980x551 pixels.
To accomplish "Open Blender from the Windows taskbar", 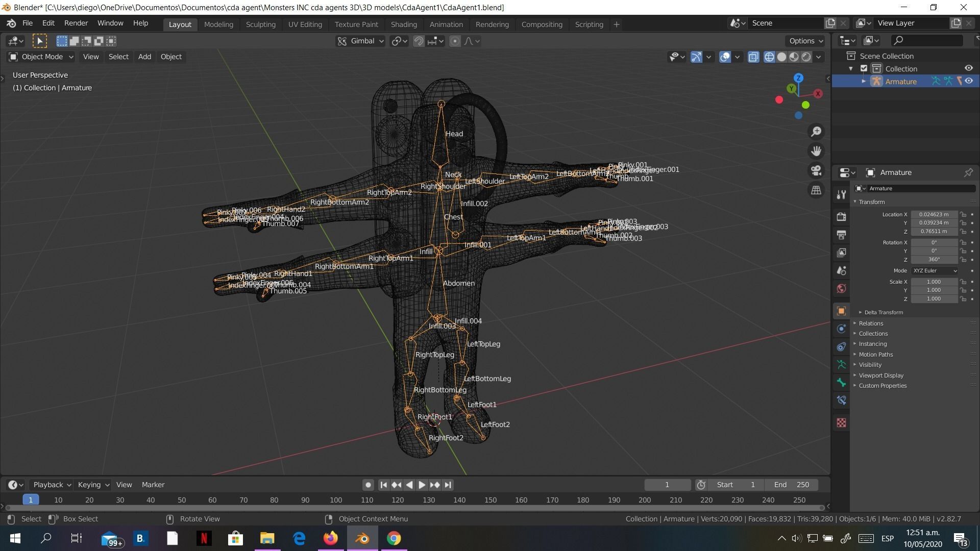I will point(362,538).
